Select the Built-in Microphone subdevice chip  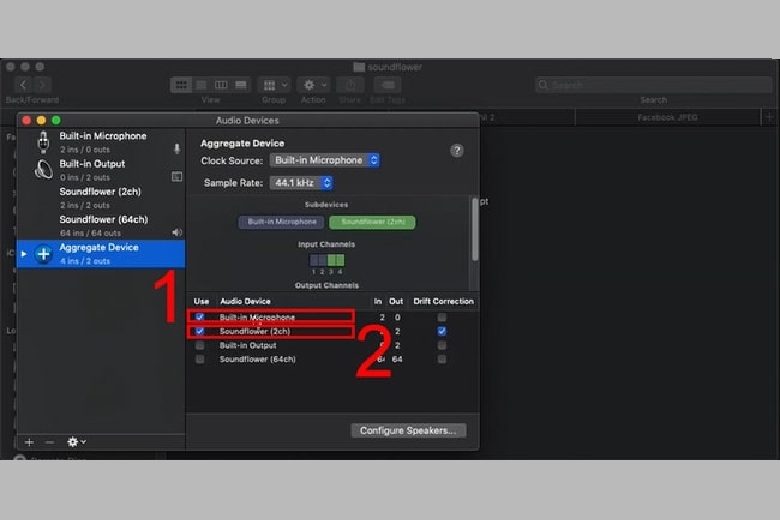(x=282, y=222)
